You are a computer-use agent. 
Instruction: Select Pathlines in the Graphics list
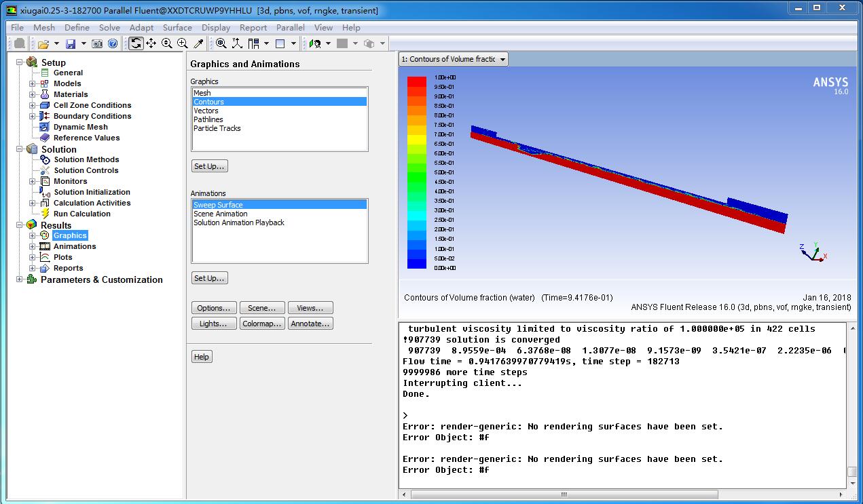coord(279,119)
